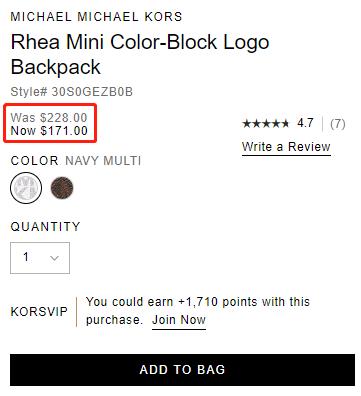Screen dimensions: 361x396
Task: Open the Write a Review link
Action: pos(286,147)
